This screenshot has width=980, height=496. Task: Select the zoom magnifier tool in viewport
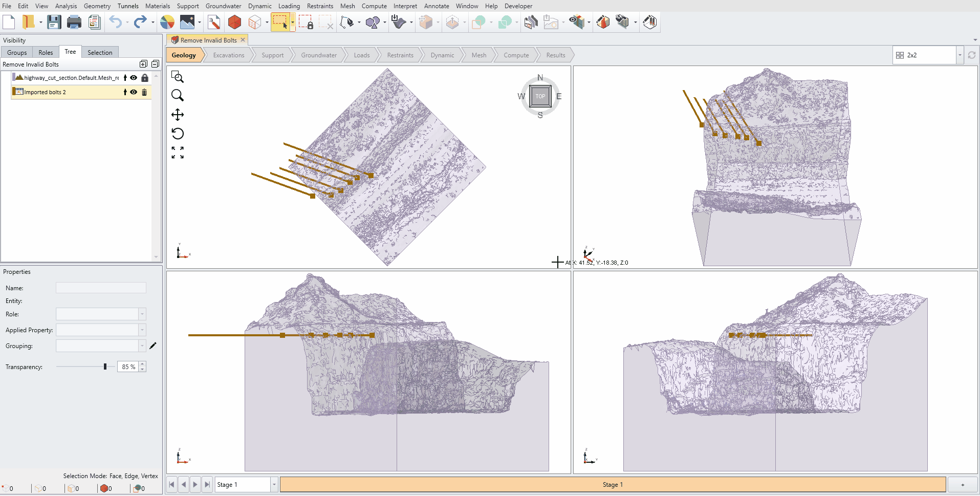(178, 96)
